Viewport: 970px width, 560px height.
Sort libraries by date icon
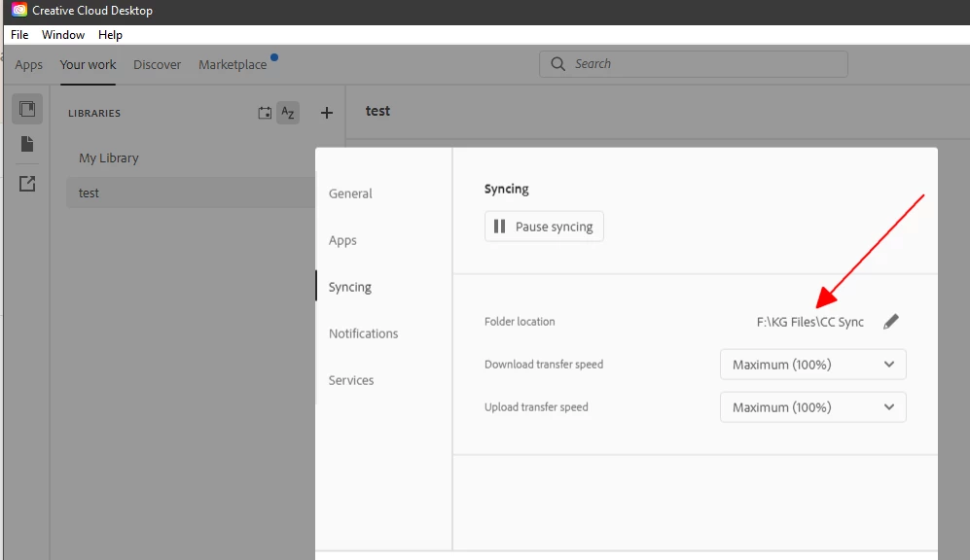[x=265, y=113]
